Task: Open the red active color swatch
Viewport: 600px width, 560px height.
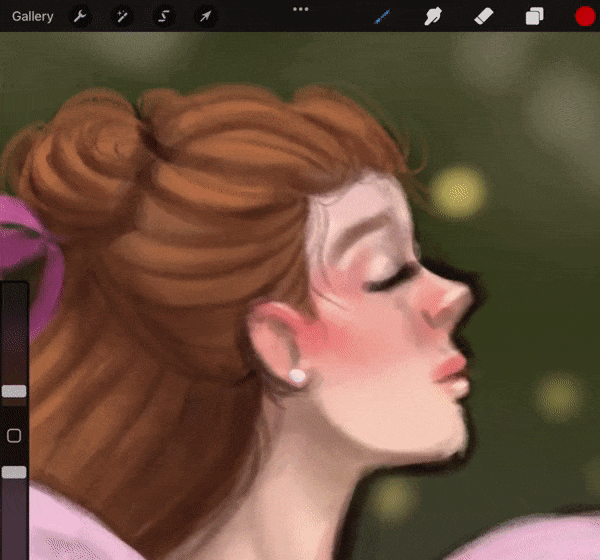Action: pyautogui.click(x=585, y=16)
